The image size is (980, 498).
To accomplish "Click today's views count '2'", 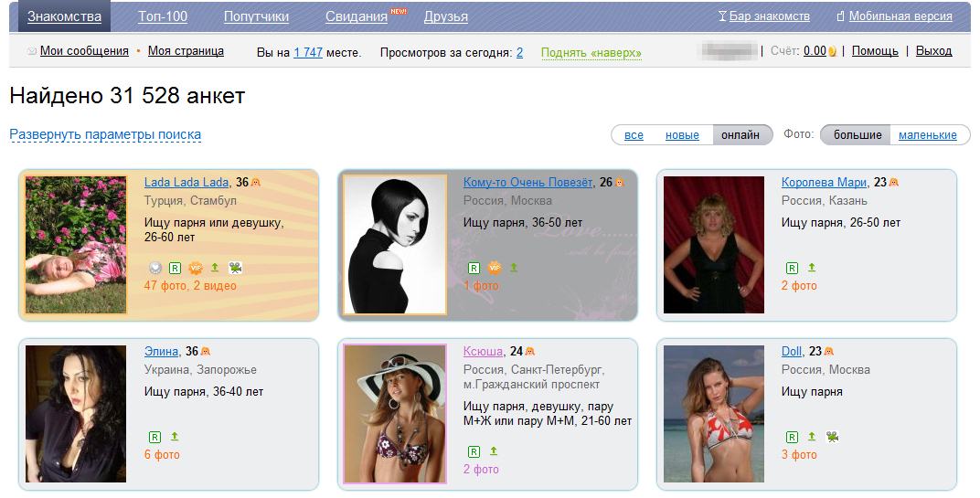I will (519, 52).
